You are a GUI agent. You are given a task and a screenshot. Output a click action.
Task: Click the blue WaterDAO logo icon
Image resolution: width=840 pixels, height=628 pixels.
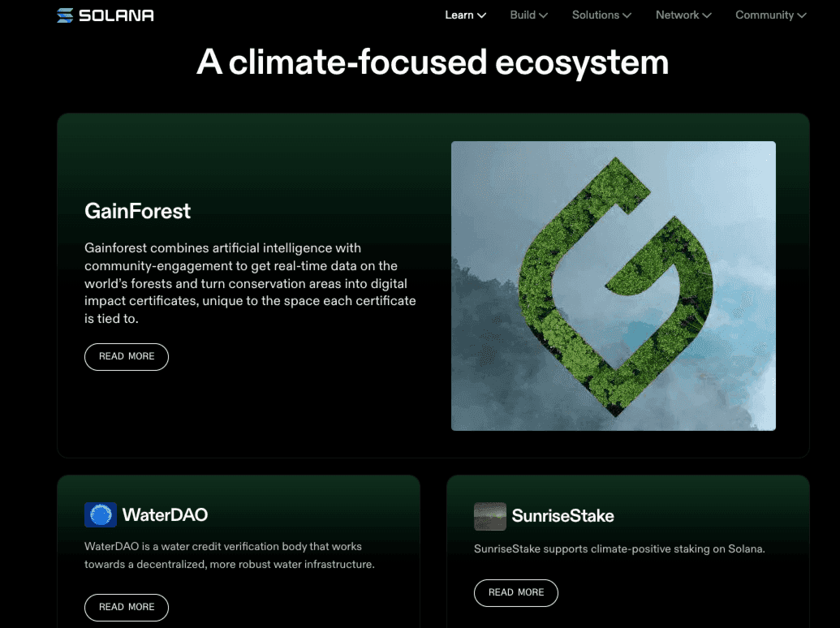(101, 515)
